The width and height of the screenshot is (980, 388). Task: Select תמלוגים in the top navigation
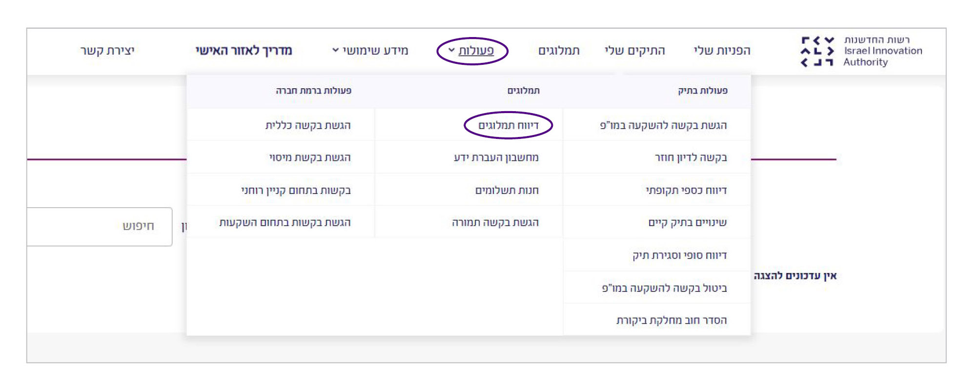[559, 51]
